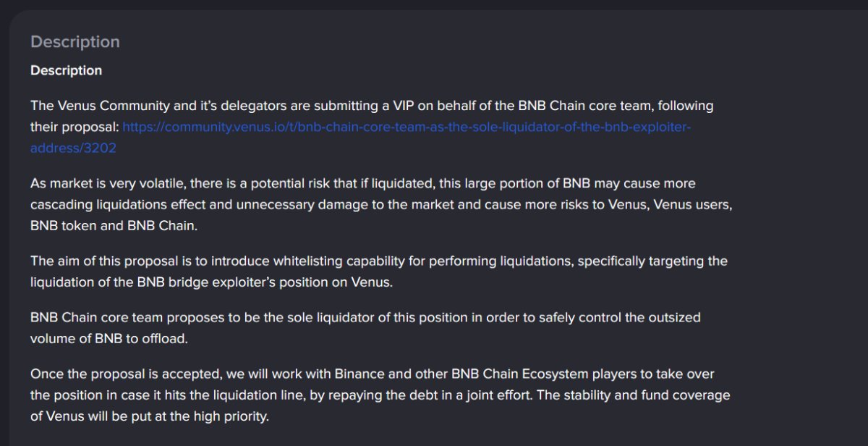The image size is (868, 446).
Task: Click the gray Description section heading
Action: (75, 42)
